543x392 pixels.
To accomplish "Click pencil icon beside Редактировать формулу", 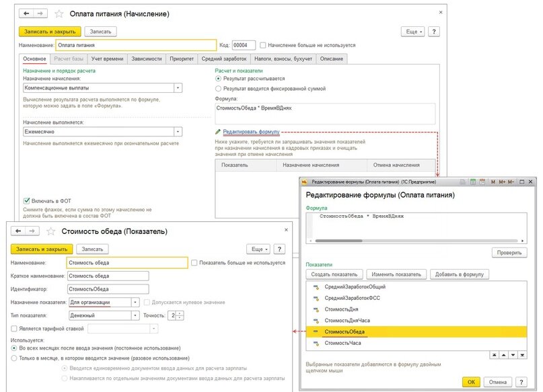I will tap(218, 132).
